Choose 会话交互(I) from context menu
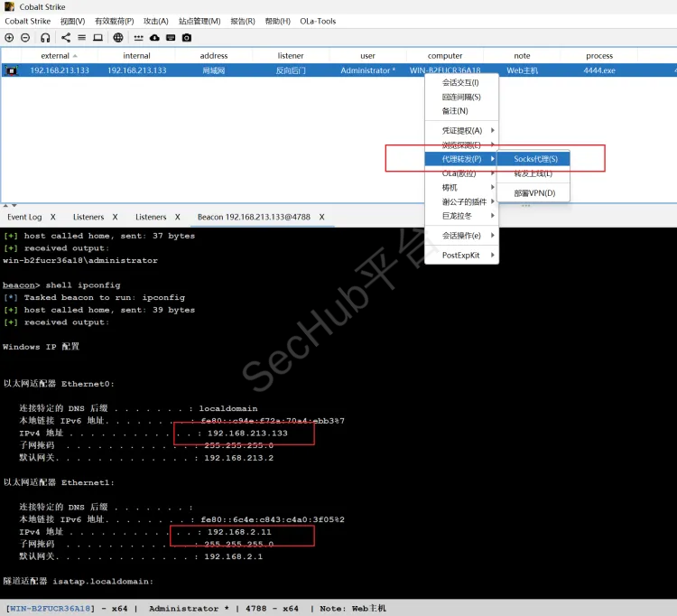The width and height of the screenshot is (677, 616). click(461, 82)
